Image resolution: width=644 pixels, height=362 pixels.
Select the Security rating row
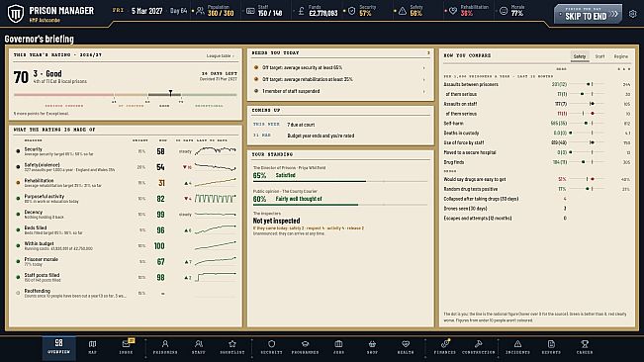pyautogui.click(x=126, y=151)
